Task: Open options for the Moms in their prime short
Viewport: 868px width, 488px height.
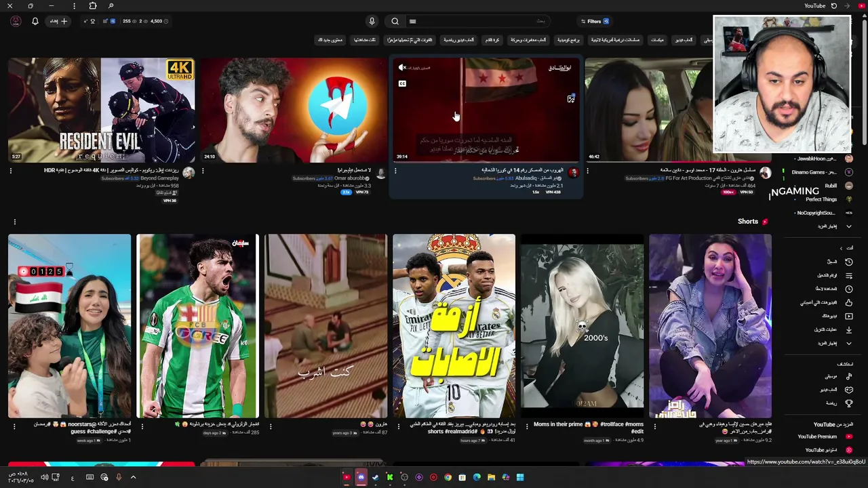Action: (x=528, y=427)
